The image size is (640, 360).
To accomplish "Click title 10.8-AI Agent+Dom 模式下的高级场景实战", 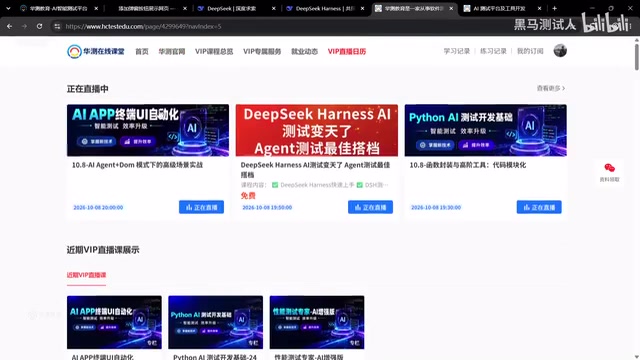I will 137,165.
